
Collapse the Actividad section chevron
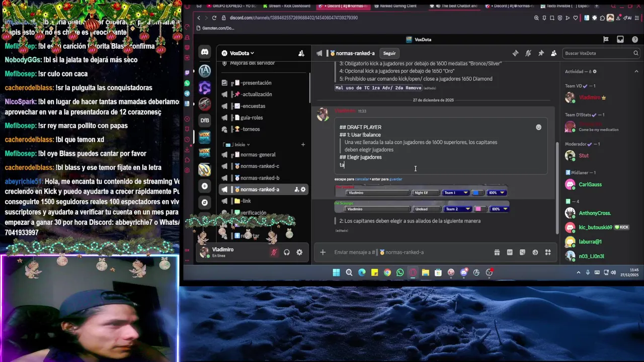(x=636, y=71)
